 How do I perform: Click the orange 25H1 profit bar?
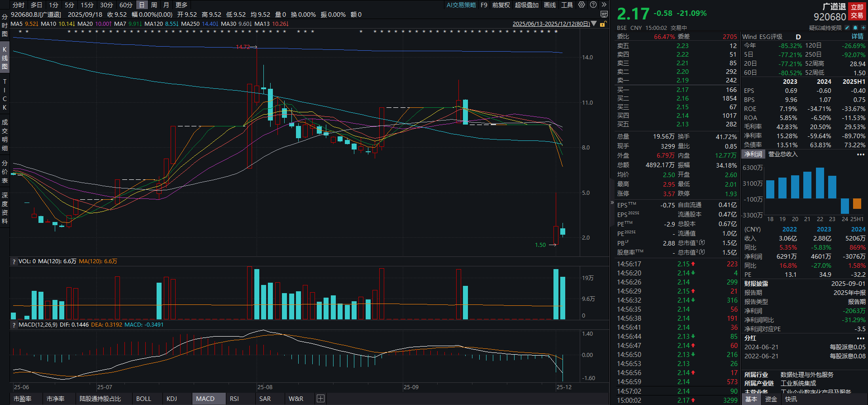(857, 204)
